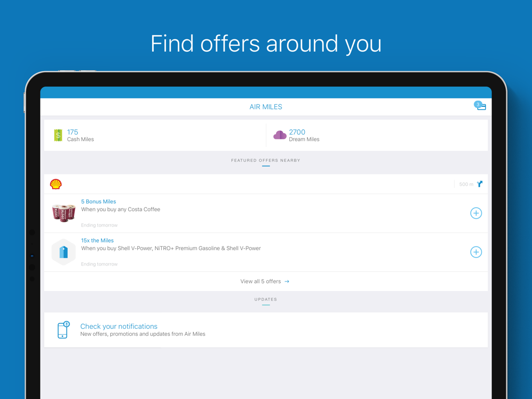Open the 5 Bonus Miles offer title
532x399 pixels.
pyautogui.click(x=98, y=201)
